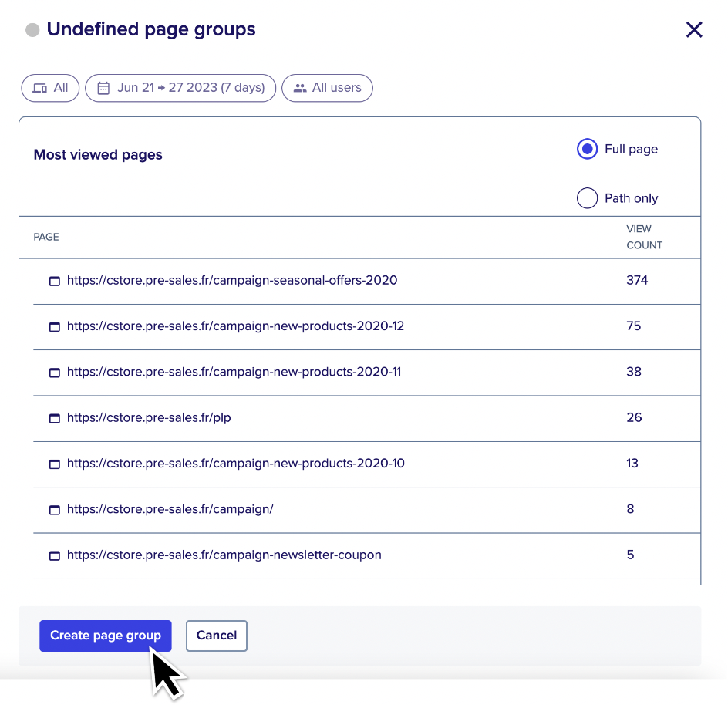This screenshot has height=705, width=728.
Task: Click page icon beside campaign-new-products-2020-12
Action: (x=55, y=327)
